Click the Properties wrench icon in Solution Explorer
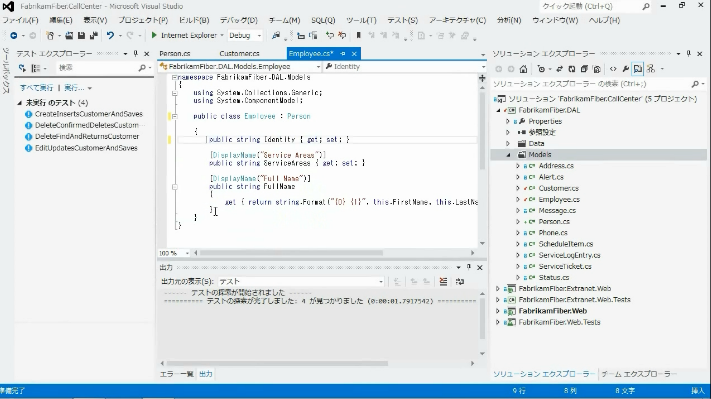Image resolution: width=711 pixels, height=399 pixels. click(x=626, y=69)
